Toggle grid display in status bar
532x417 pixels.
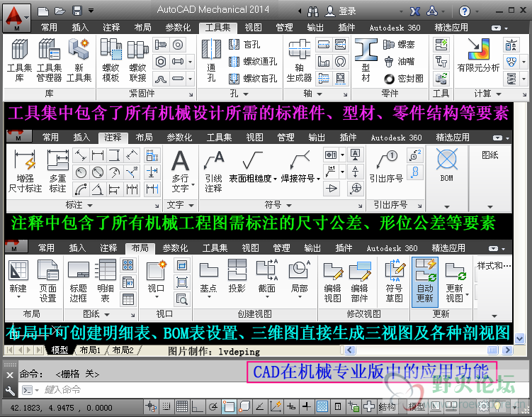point(182,406)
